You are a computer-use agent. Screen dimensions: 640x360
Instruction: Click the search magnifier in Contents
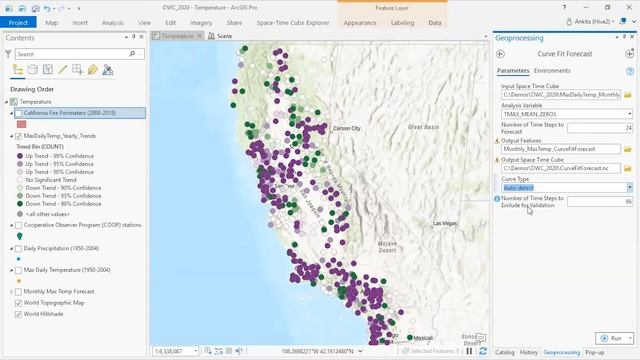132,53
